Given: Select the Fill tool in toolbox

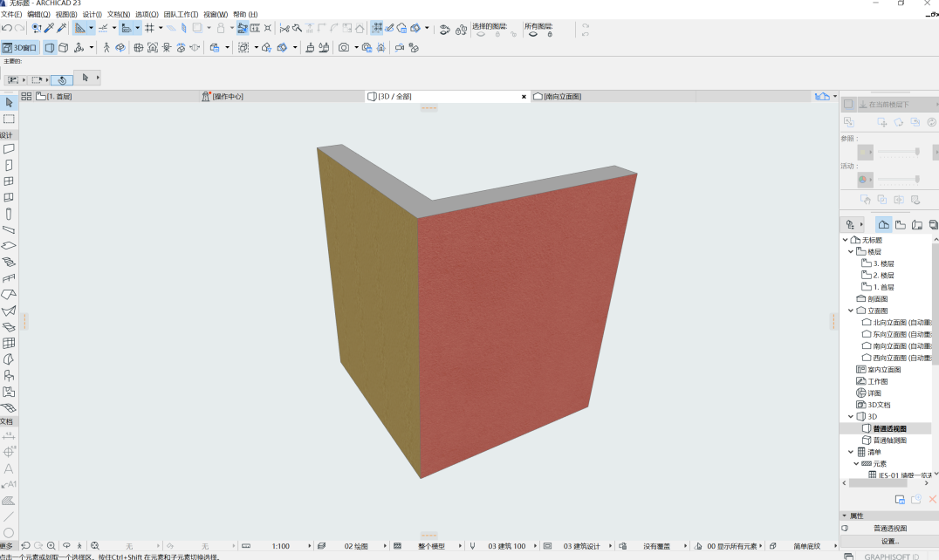Looking at the screenshot, I should [9, 501].
